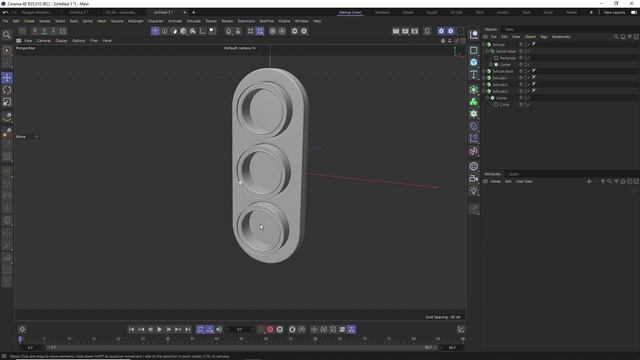Click the coordinate system icon after Z
Screen dimensions: 640x360
[x=63, y=31]
